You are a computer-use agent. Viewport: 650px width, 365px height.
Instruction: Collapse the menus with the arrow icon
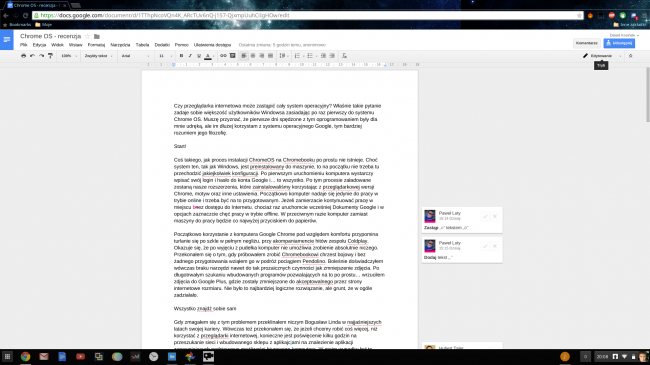click(x=631, y=56)
